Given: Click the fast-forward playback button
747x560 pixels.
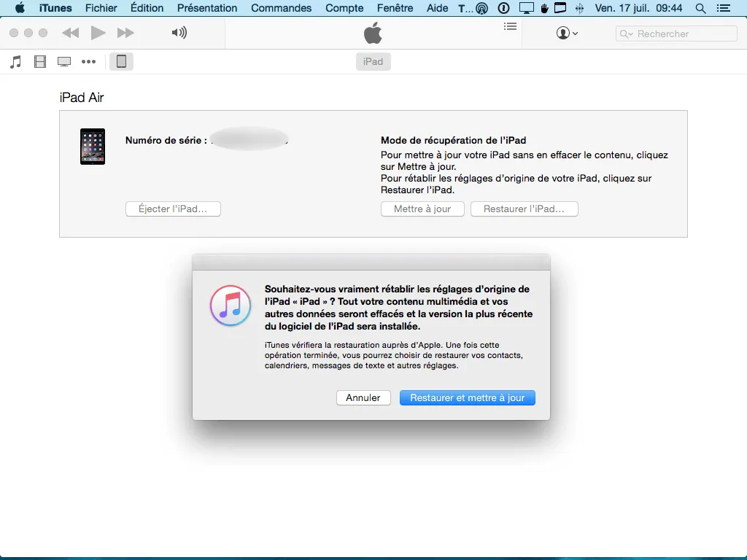Looking at the screenshot, I should (125, 33).
